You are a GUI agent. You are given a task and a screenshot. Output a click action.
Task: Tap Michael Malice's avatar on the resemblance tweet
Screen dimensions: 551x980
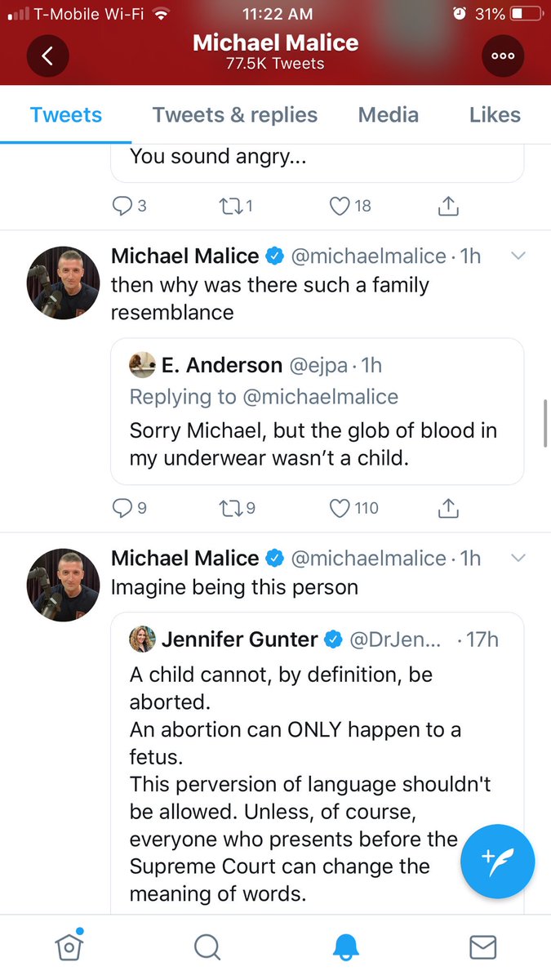(64, 282)
